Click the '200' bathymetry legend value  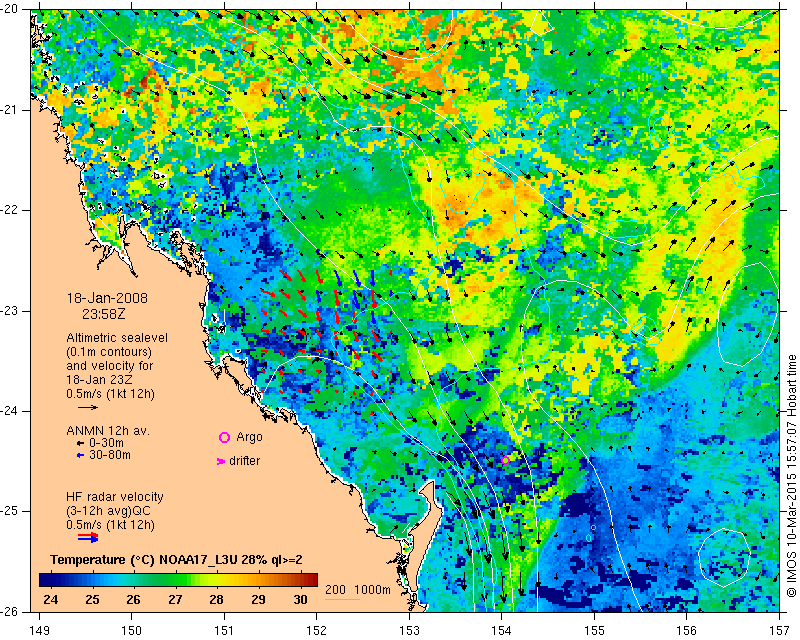[x=335, y=590]
